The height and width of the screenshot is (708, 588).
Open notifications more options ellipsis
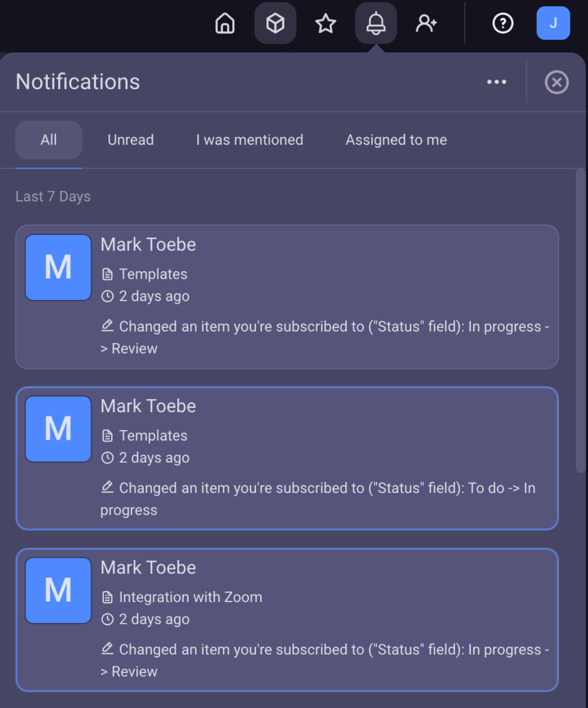tap(497, 82)
